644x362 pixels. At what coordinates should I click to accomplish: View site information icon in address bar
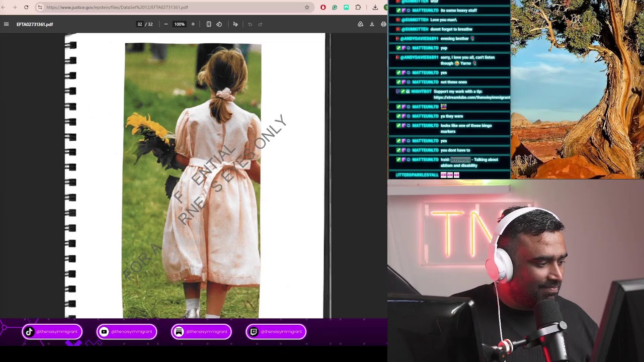point(40,8)
